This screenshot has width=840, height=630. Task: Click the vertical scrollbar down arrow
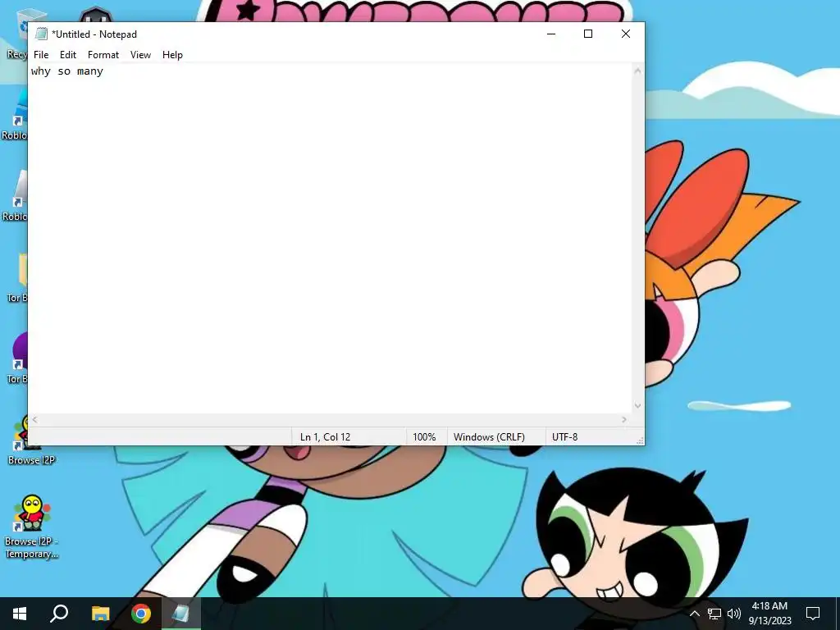coord(637,406)
